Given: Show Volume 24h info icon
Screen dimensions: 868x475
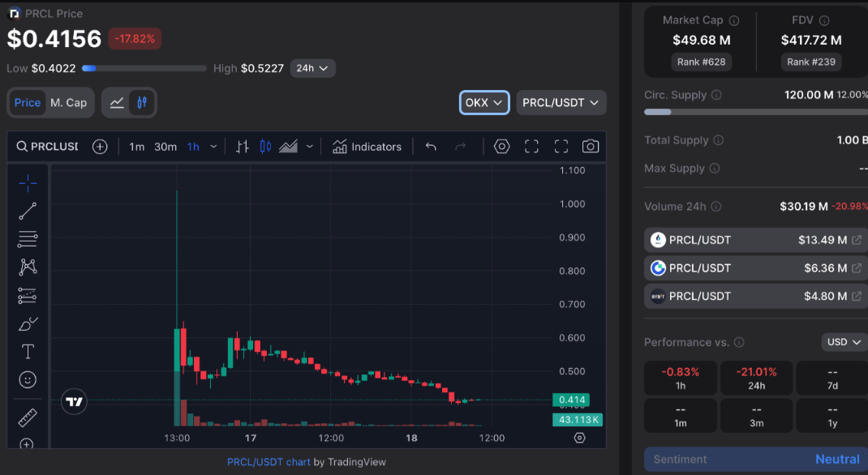Looking at the screenshot, I should [x=715, y=207].
